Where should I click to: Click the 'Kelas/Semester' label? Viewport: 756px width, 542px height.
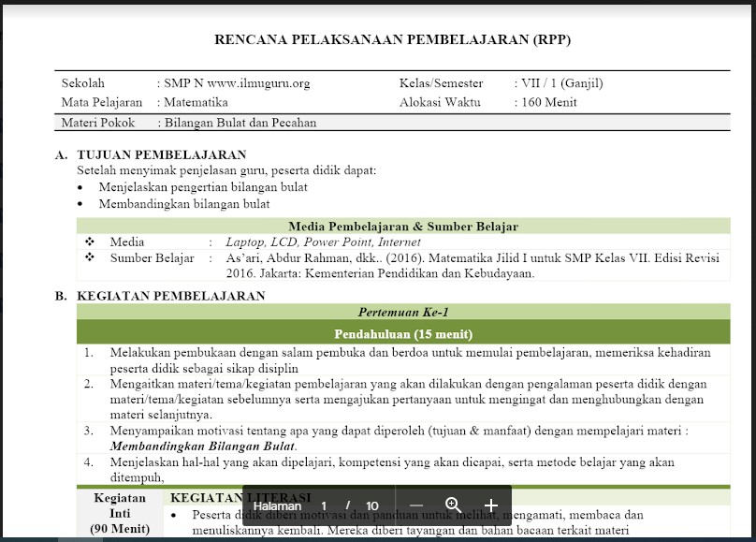click(441, 83)
